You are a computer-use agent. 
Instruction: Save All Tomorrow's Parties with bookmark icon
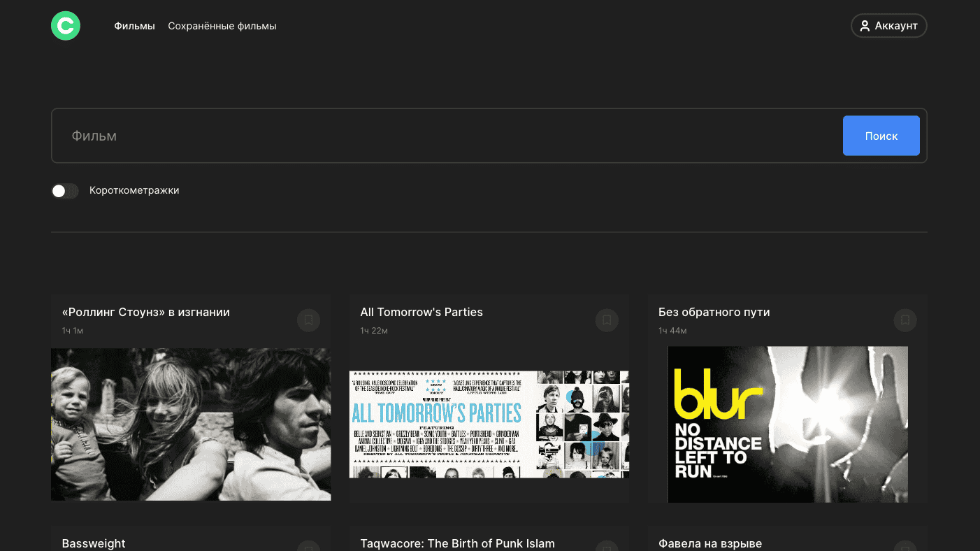click(607, 320)
